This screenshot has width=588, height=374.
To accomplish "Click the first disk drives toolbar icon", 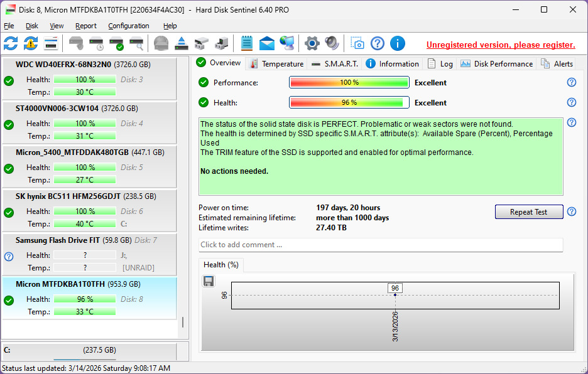I will (x=202, y=43).
